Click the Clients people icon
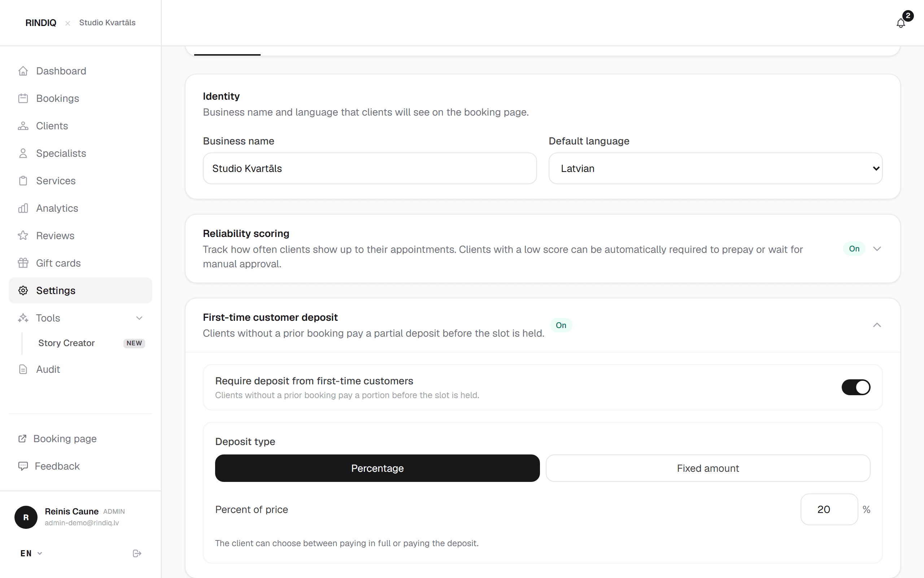Image resolution: width=924 pixels, height=578 pixels. 23,126
